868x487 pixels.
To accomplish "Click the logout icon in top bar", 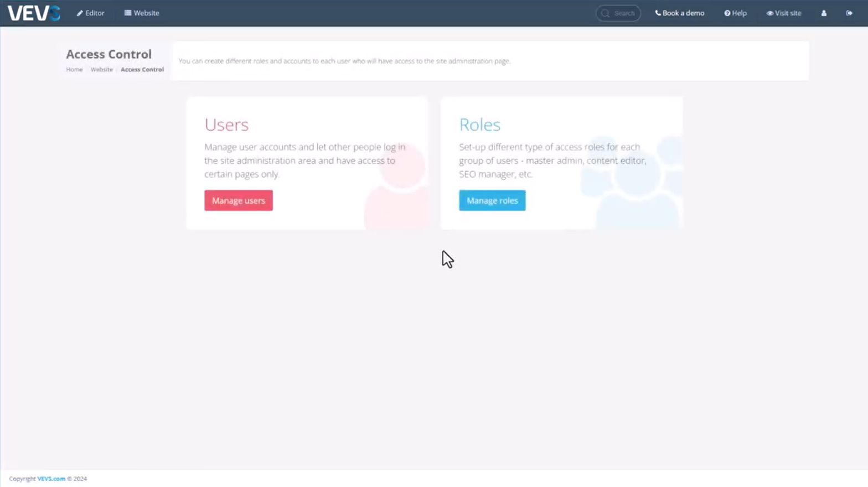I will pos(849,13).
